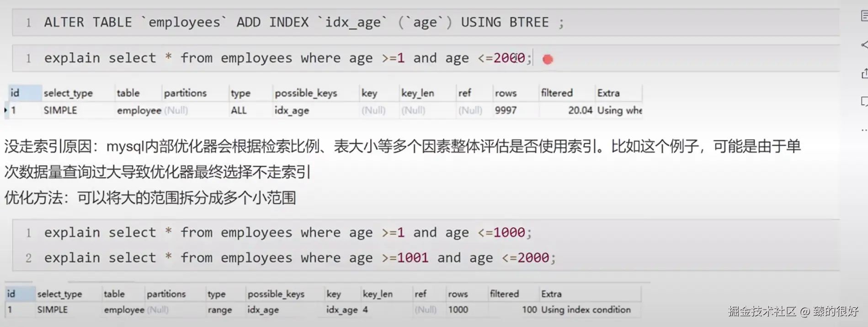Click 'partitions' header in the 9997-rows table

(x=185, y=93)
